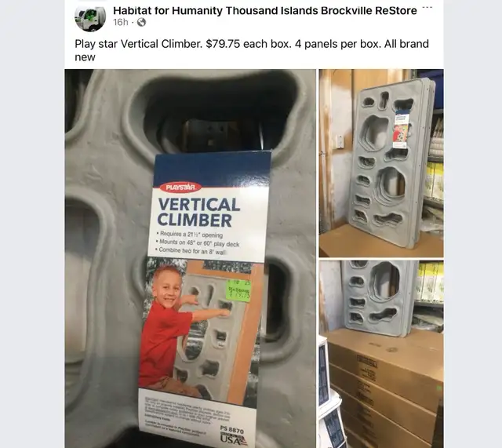Click the globe public audience icon
502x448 pixels.
point(141,22)
